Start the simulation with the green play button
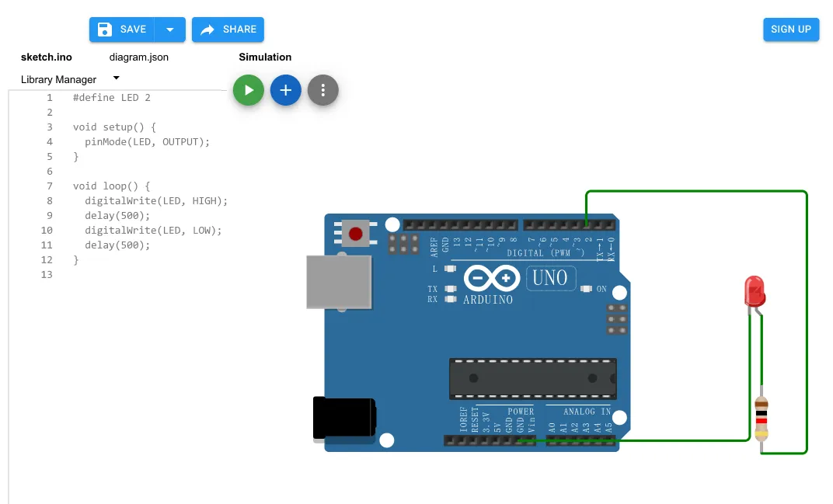 248,90
